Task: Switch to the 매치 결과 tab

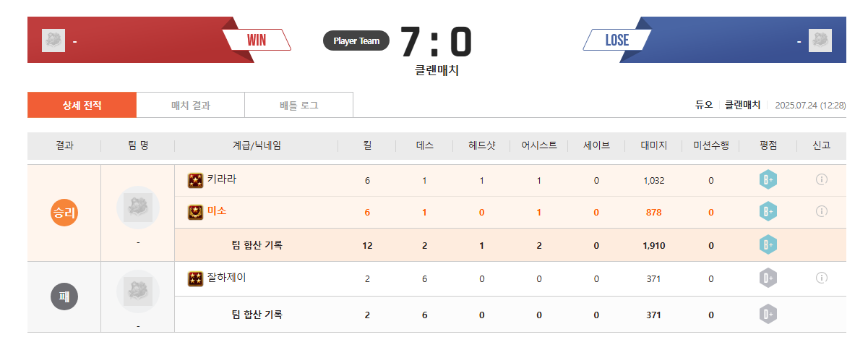Action: tap(190, 106)
